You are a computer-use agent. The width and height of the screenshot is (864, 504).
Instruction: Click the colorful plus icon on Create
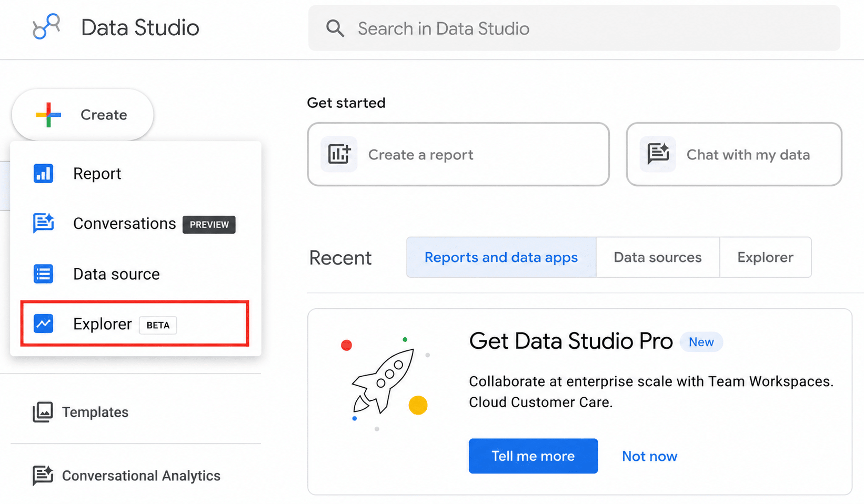point(48,115)
